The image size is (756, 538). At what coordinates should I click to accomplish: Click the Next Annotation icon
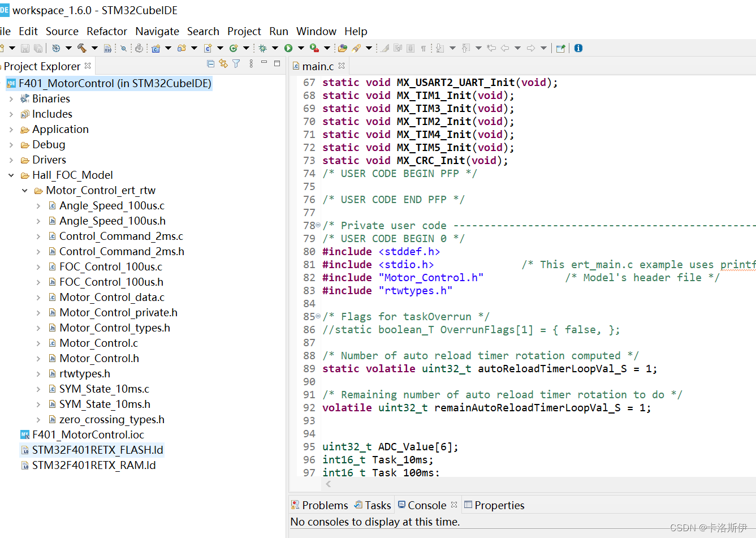click(440, 48)
